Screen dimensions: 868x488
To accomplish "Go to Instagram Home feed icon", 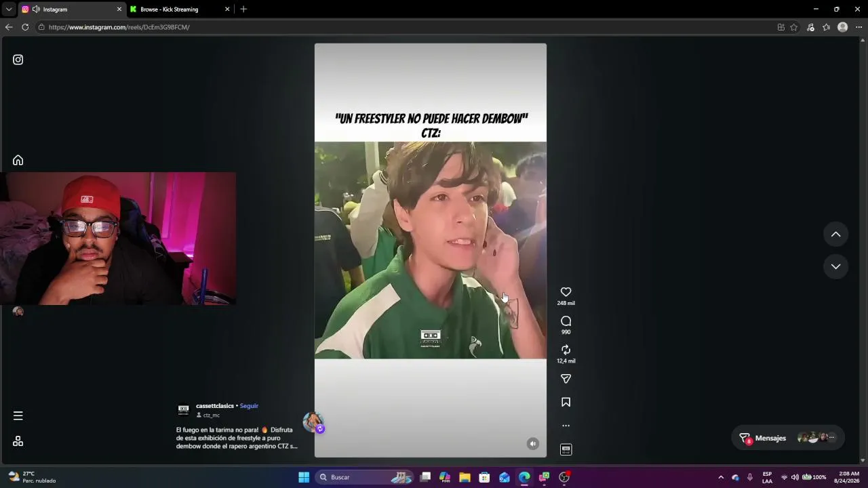I will click(18, 160).
